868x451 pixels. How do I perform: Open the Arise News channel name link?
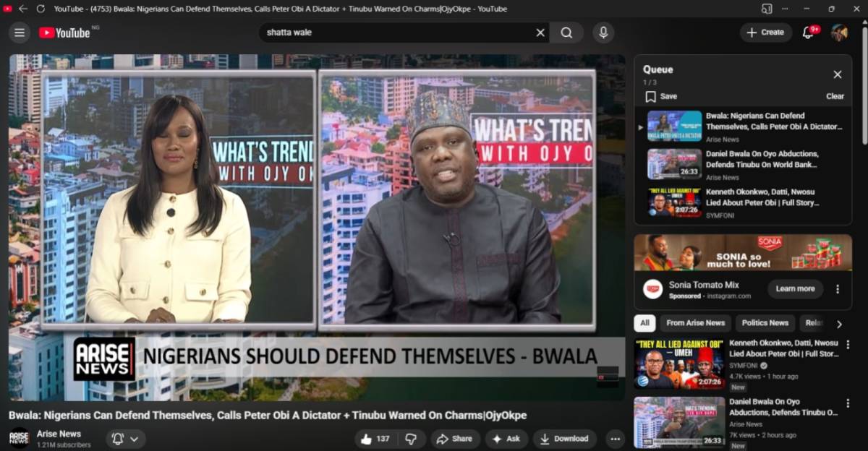pyautogui.click(x=59, y=434)
